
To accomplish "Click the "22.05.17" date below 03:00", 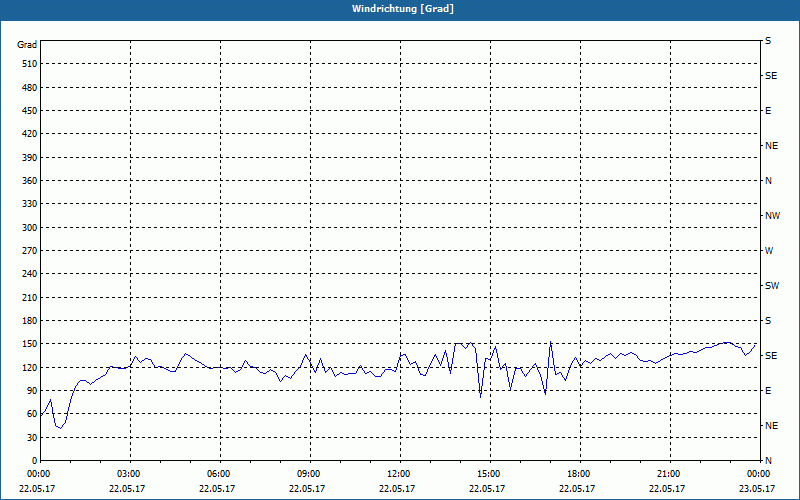I will tap(127, 489).
